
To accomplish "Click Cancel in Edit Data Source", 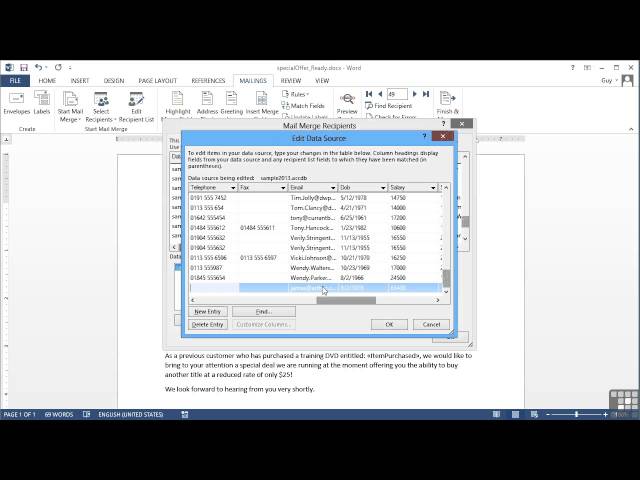I will click(431, 324).
